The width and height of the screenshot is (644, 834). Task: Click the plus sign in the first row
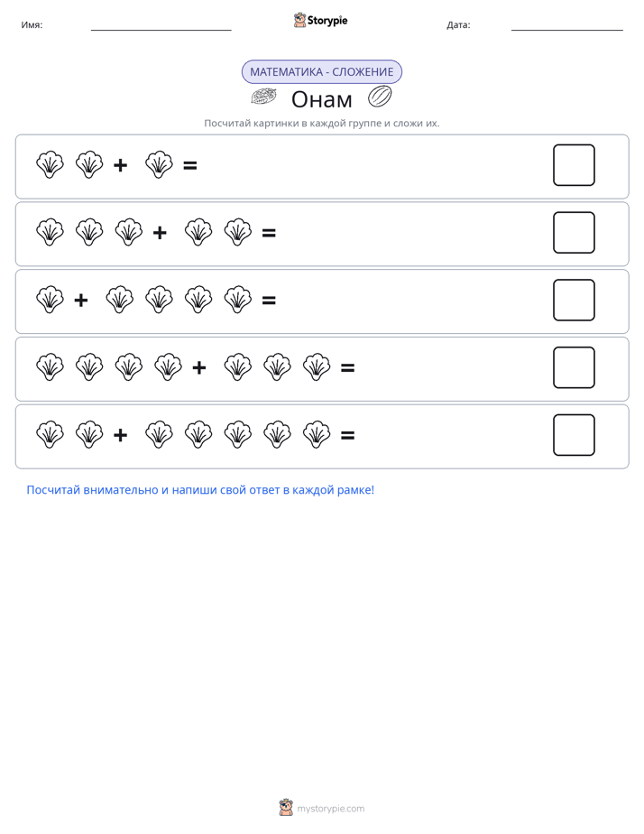121,165
